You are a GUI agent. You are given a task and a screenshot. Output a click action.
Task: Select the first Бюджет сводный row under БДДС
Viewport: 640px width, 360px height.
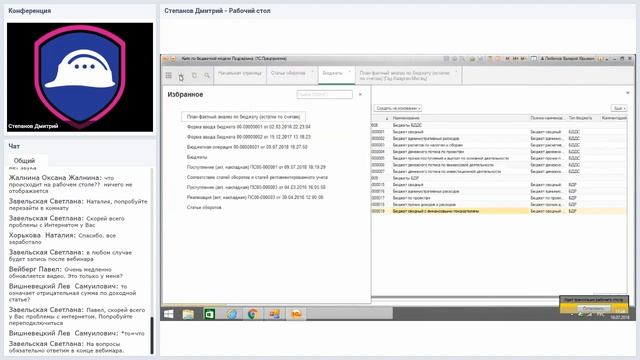[499, 132]
